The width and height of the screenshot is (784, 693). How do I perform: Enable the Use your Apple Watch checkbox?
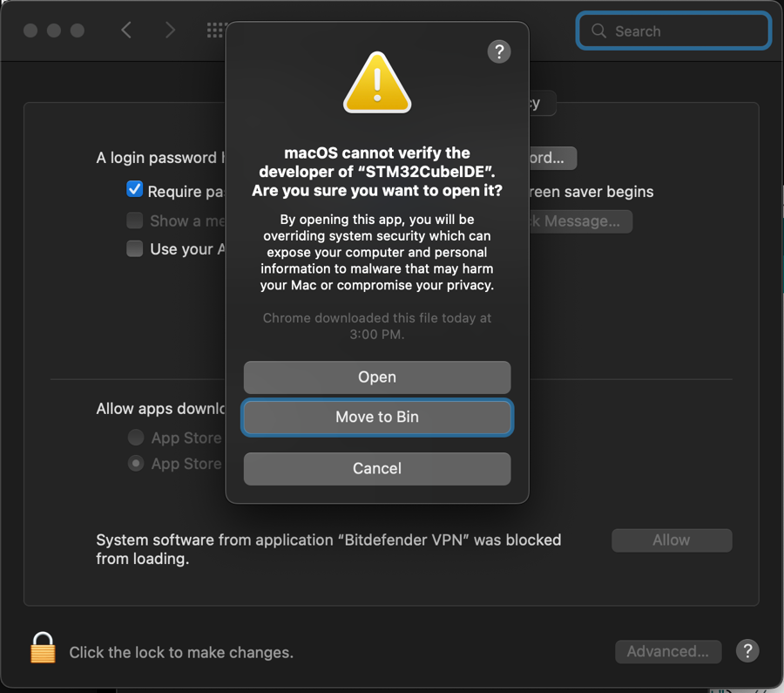tap(135, 249)
